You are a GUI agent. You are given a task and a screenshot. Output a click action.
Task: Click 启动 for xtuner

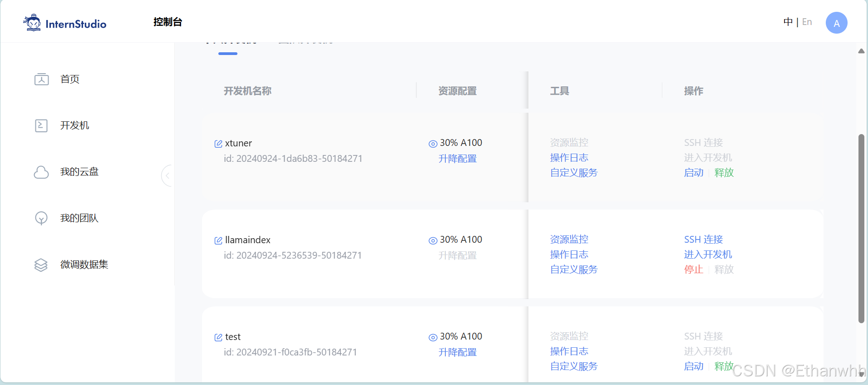click(x=694, y=173)
